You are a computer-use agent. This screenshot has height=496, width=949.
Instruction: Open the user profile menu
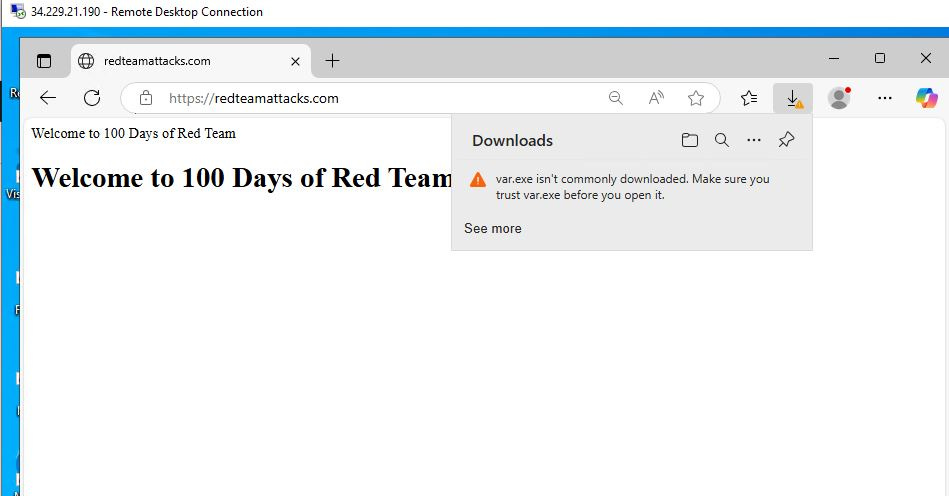tap(839, 98)
